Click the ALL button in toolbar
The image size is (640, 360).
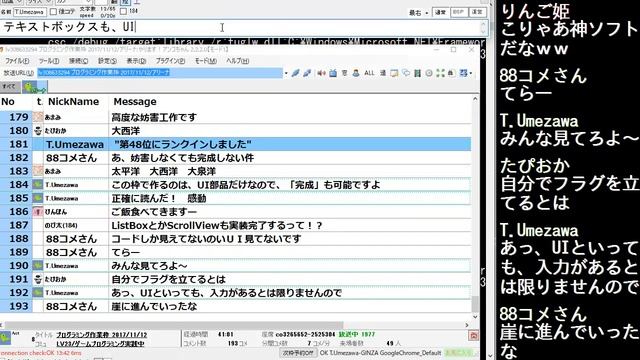[x=369, y=73]
